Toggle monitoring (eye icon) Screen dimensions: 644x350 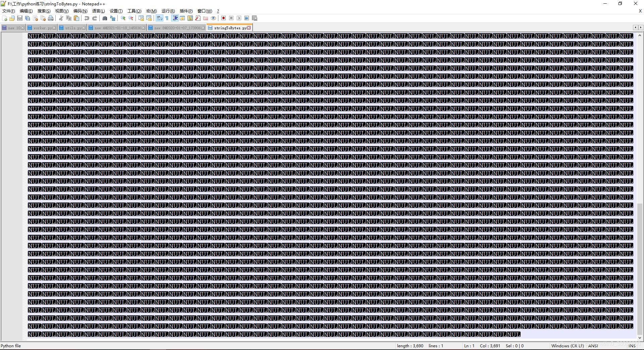click(x=213, y=18)
